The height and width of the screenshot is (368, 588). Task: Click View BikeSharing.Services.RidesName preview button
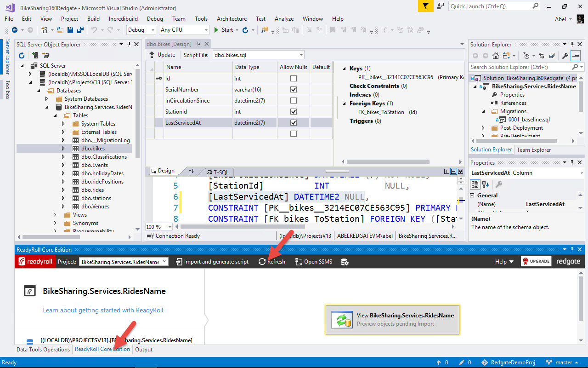coord(392,319)
